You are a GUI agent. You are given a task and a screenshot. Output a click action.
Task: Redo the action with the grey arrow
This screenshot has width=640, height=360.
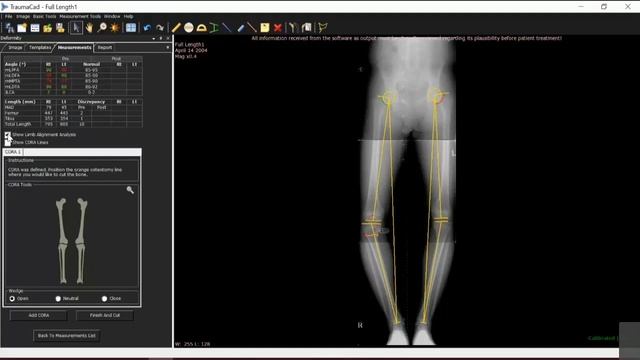pos(160,27)
